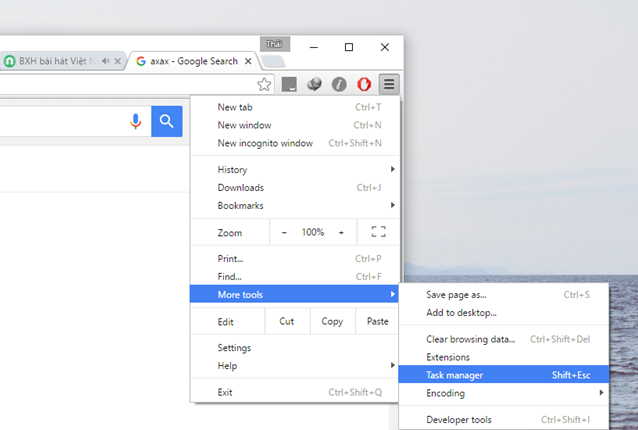
Task: Expand the History submenu
Action: click(x=295, y=170)
